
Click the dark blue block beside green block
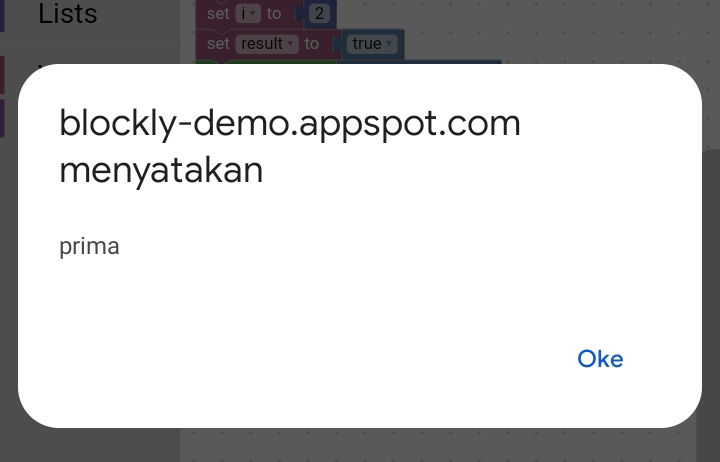click(x=420, y=62)
